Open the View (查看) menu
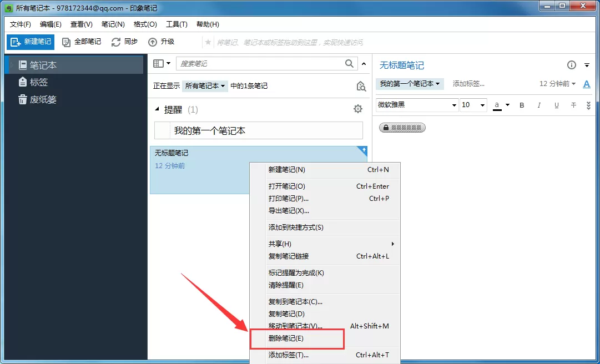The image size is (600, 364). click(x=81, y=24)
